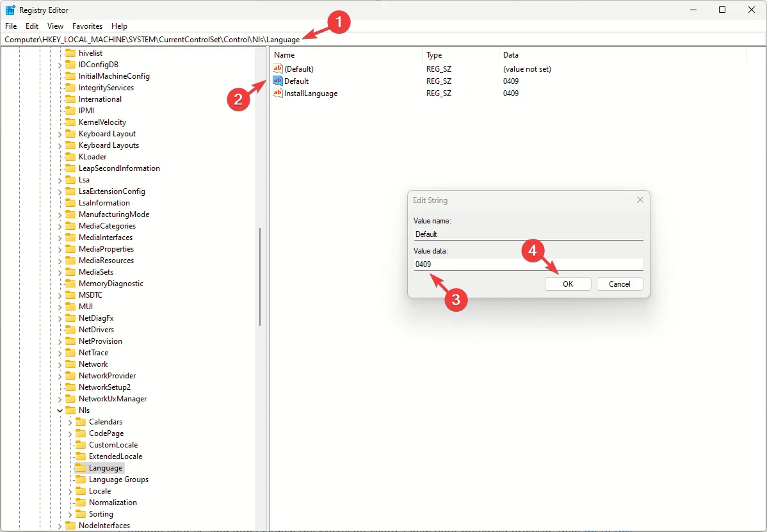Image resolution: width=767 pixels, height=532 pixels.
Task: Select the MSDTC tree key
Action: click(90, 295)
